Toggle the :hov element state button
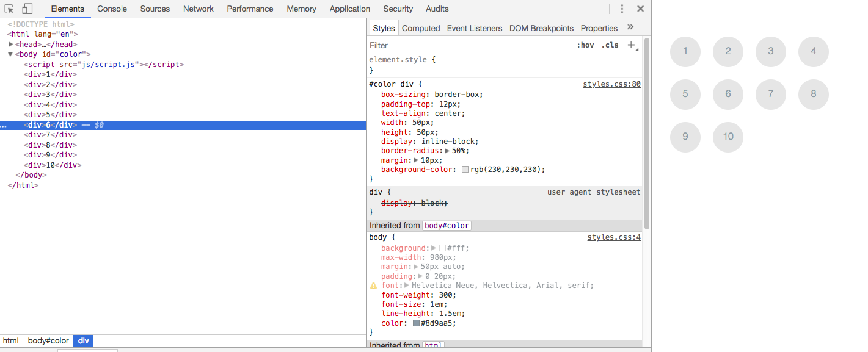Image resolution: width=868 pixels, height=352 pixels. click(585, 45)
